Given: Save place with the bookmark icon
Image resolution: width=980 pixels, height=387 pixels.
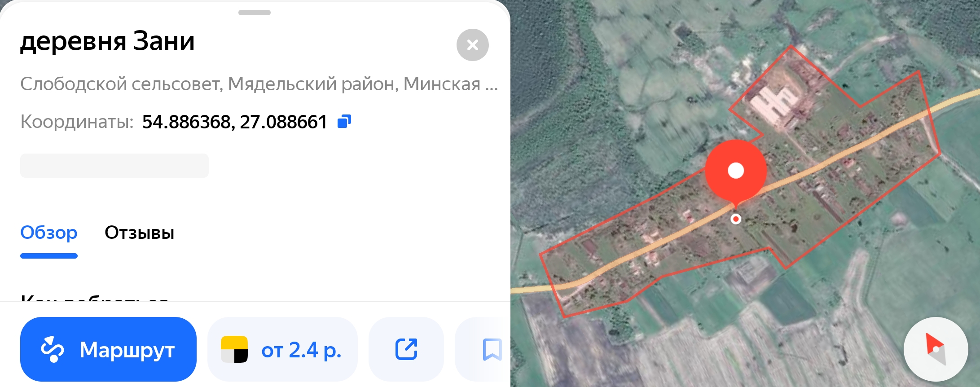Looking at the screenshot, I should (x=492, y=349).
